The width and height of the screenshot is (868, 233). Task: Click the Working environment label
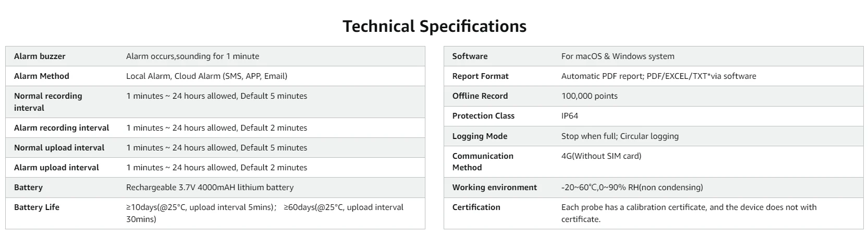pyautogui.click(x=494, y=188)
